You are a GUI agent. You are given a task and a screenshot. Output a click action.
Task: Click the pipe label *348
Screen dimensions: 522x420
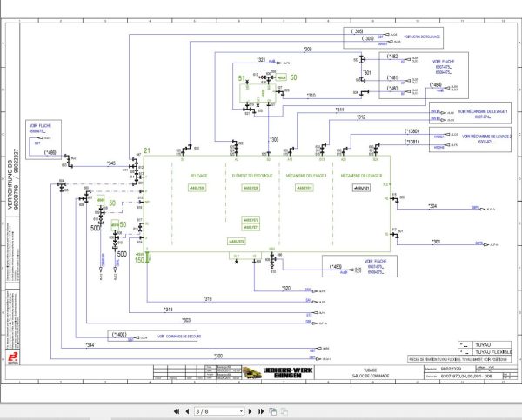111,163
